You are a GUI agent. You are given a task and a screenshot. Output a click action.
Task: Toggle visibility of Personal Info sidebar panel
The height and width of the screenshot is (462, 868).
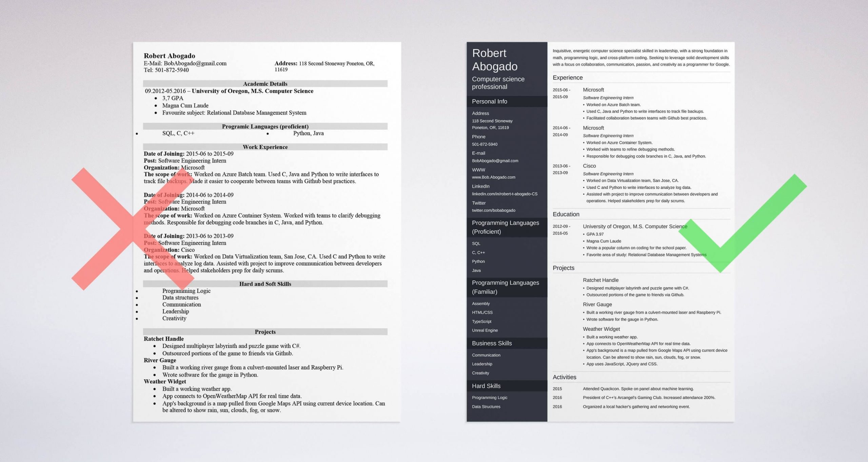tap(498, 102)
